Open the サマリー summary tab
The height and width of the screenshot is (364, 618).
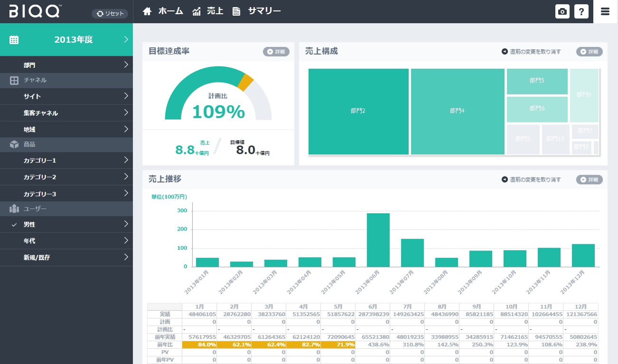point(257,11)
